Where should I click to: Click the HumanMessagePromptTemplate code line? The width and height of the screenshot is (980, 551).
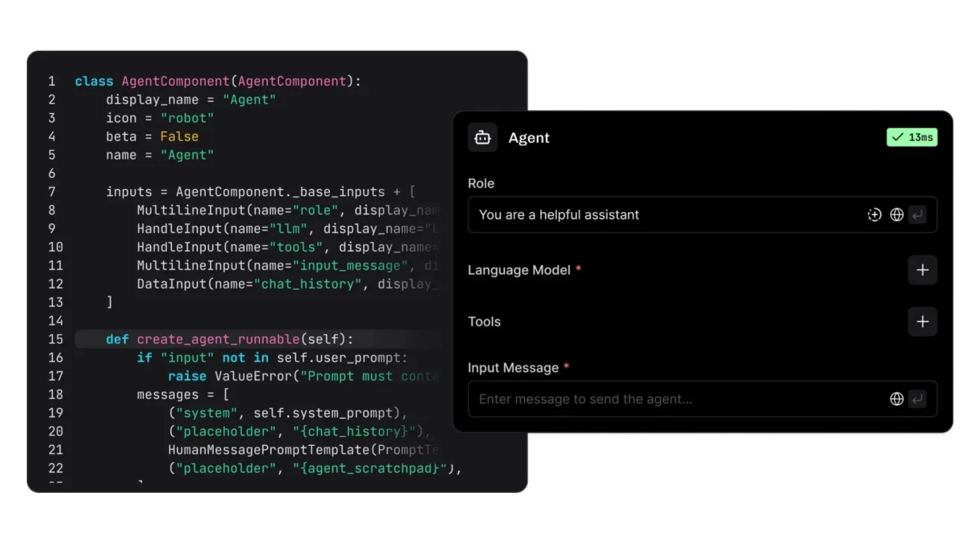point(304,450)
